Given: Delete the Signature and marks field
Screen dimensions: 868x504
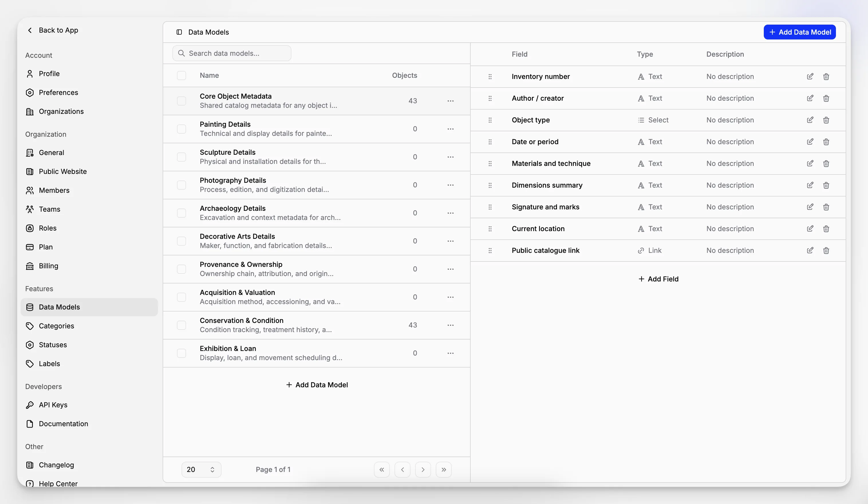Looking at the screenshot, I should (826, 207).
